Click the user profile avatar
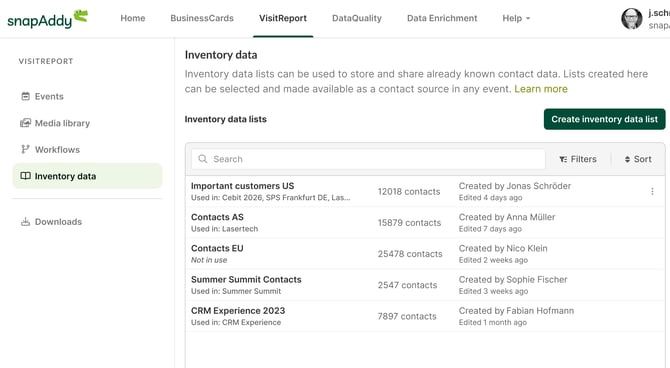The image size is (670, 368). 632,19
